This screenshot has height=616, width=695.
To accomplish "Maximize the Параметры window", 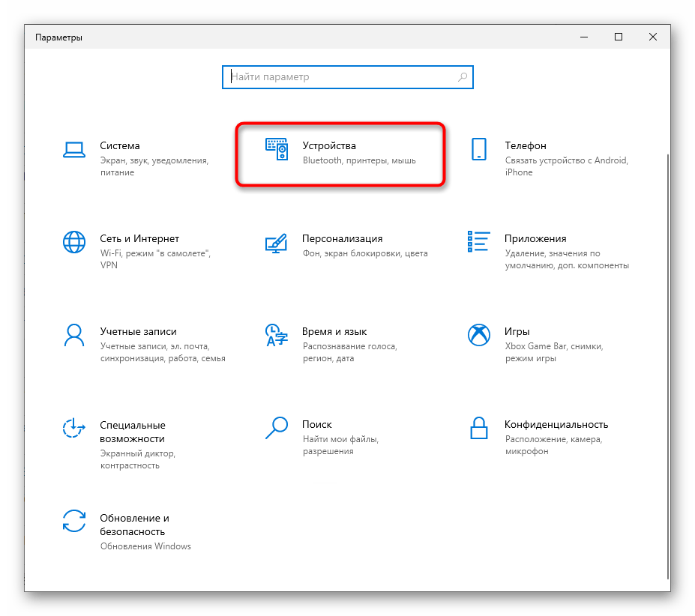I will point(618,37).
